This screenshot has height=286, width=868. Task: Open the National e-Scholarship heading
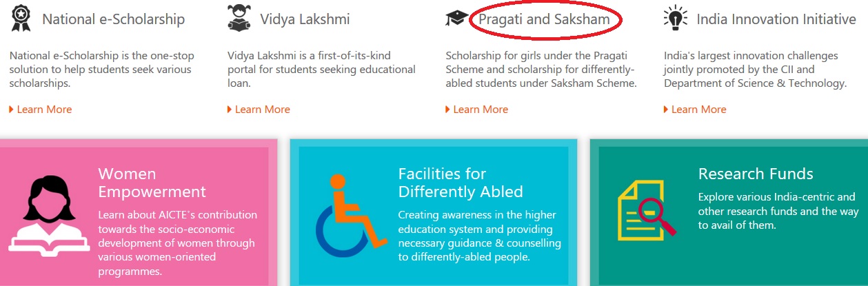(x=114, y=19)
